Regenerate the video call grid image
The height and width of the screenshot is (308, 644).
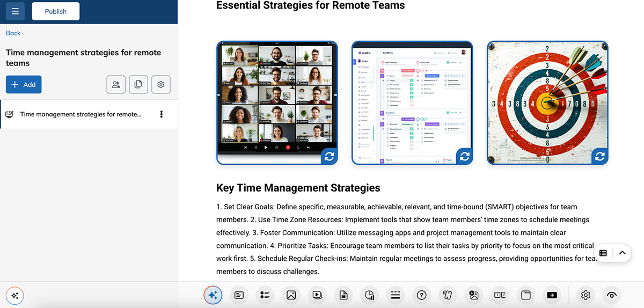click(329, 156)
